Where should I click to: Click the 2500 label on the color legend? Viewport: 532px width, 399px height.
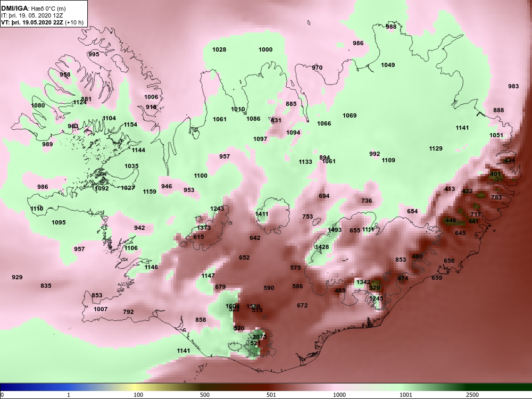472,395
